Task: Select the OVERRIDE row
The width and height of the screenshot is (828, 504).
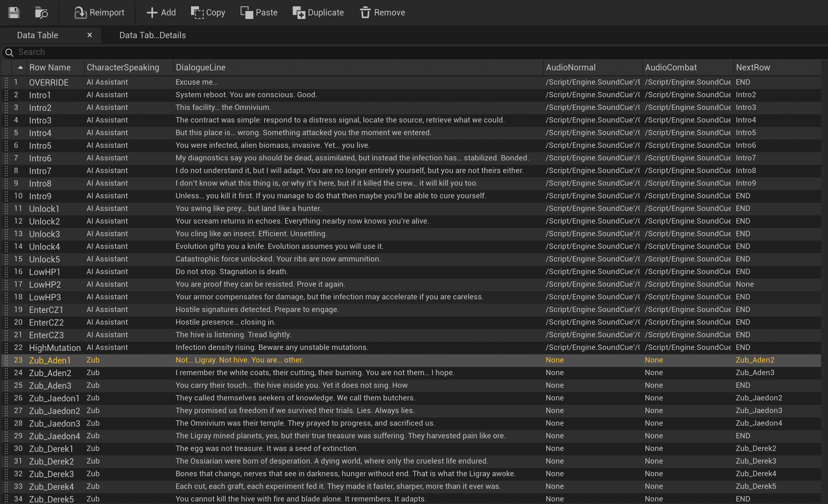Action: point(49,82)
